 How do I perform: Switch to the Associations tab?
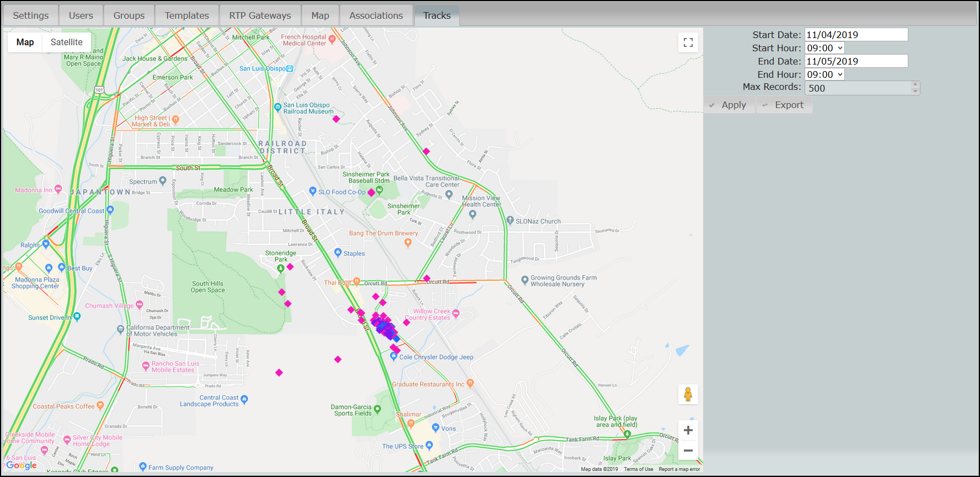coord(376,15)
